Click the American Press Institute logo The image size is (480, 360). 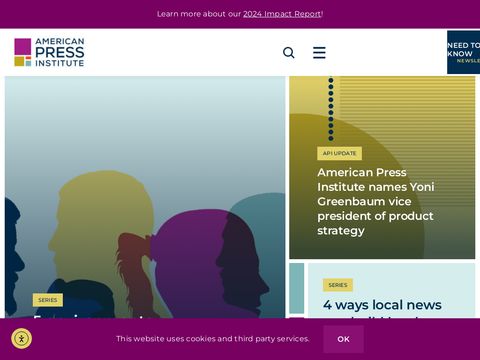point(49,52)
